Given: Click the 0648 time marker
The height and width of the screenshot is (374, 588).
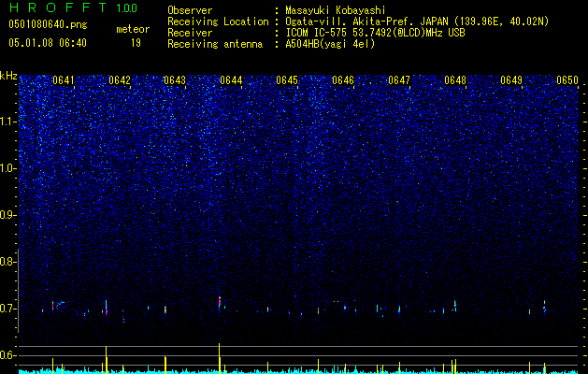Looking at the screenshot, I should pyautogui.click(x=455, y=80).
